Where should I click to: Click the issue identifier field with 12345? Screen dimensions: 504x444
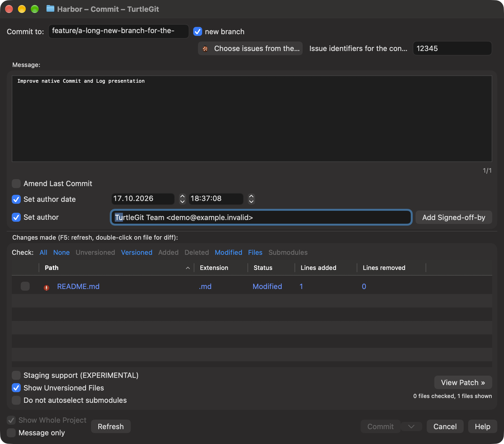tap(452, 48)
